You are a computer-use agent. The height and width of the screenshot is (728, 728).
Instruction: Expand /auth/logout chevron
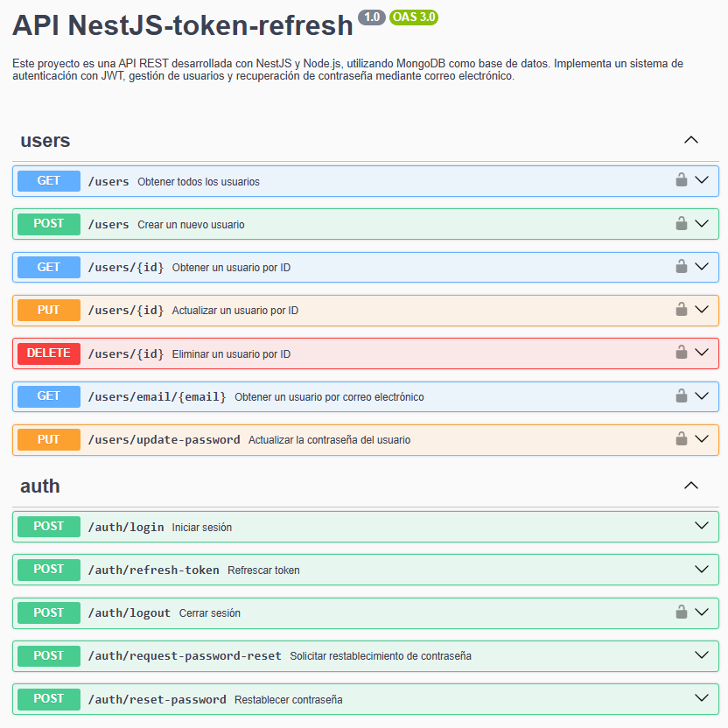tap(702, 612)
